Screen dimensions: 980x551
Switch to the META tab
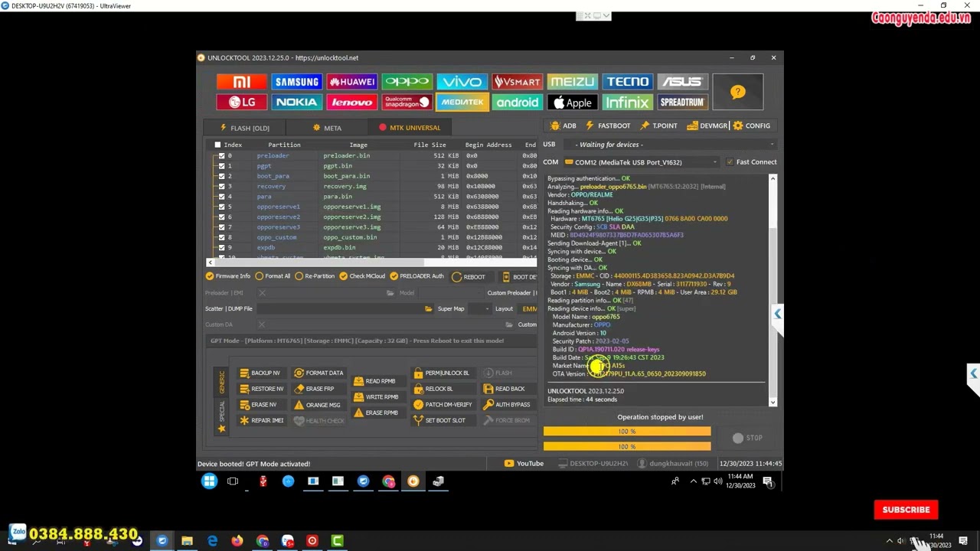tap(327, 128)
